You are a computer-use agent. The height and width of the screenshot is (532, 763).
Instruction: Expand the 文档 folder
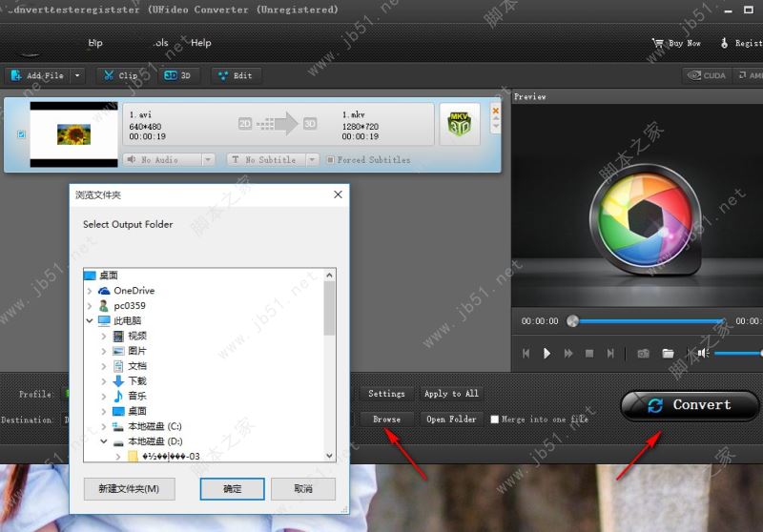[104, 366]
